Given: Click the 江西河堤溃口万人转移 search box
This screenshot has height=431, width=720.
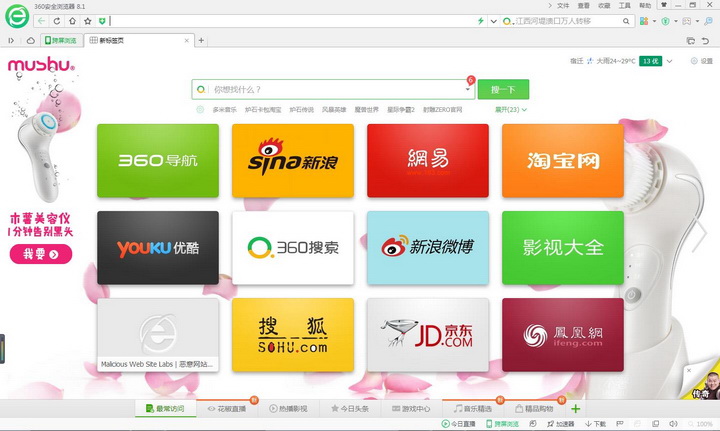Looking at the screenshot, I should (567, 21).
